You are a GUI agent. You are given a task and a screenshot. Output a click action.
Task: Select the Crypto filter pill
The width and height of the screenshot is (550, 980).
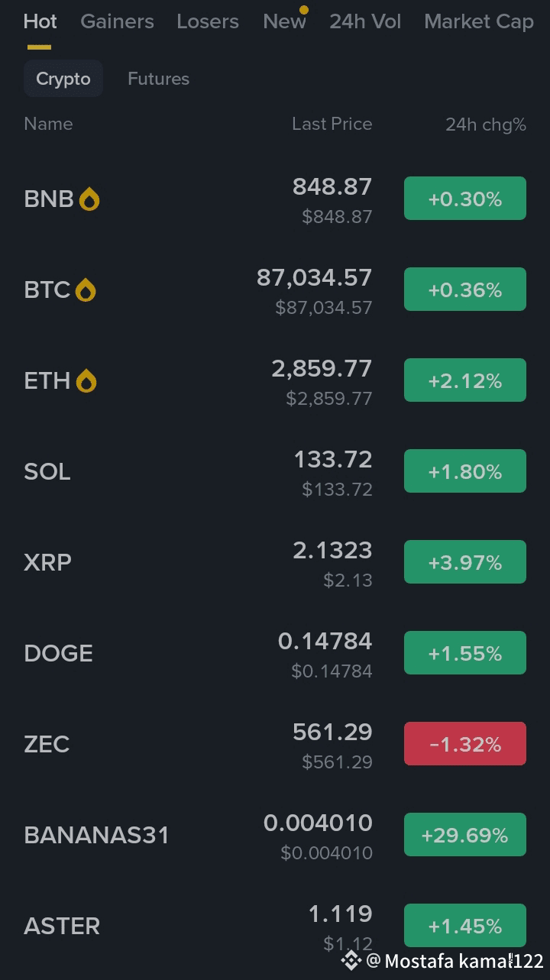coord(63,79)
